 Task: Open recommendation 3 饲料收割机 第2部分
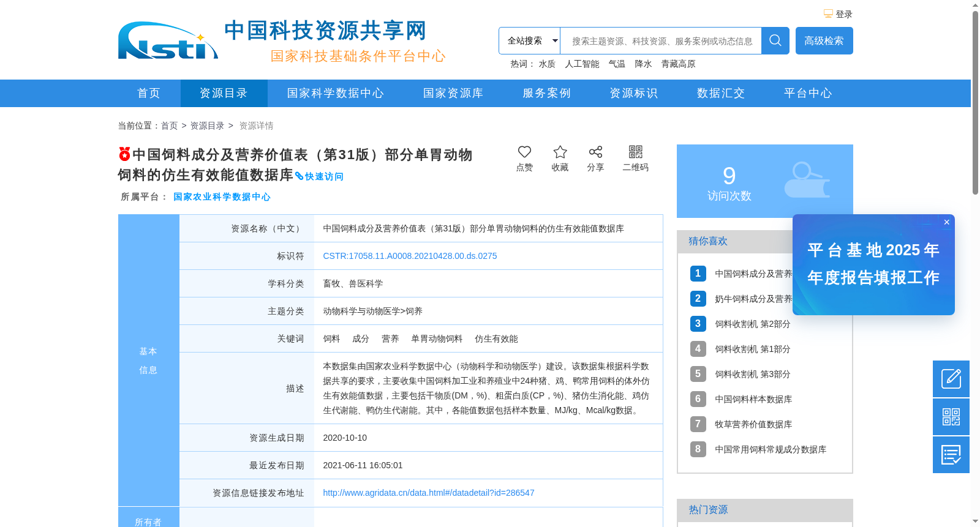point(752,324)
